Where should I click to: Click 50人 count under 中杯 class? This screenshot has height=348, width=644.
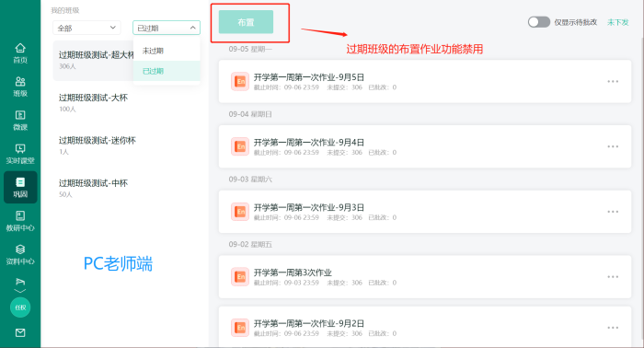pos(65,194)
